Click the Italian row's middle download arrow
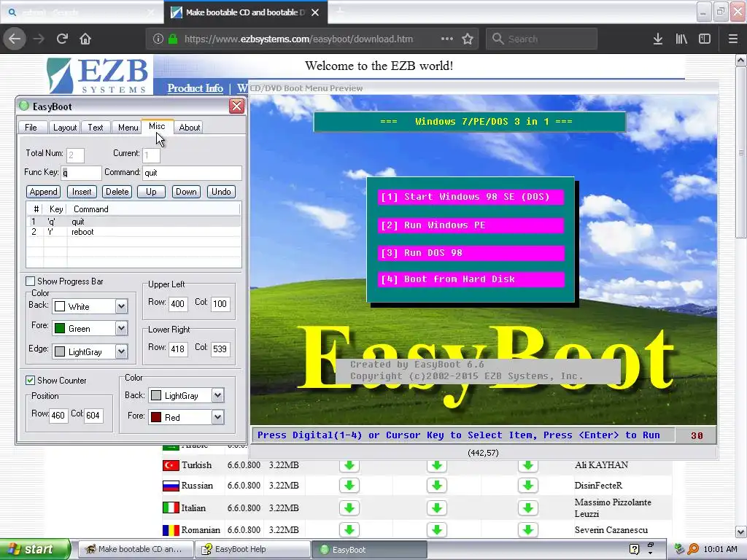 tap(437, 508)
